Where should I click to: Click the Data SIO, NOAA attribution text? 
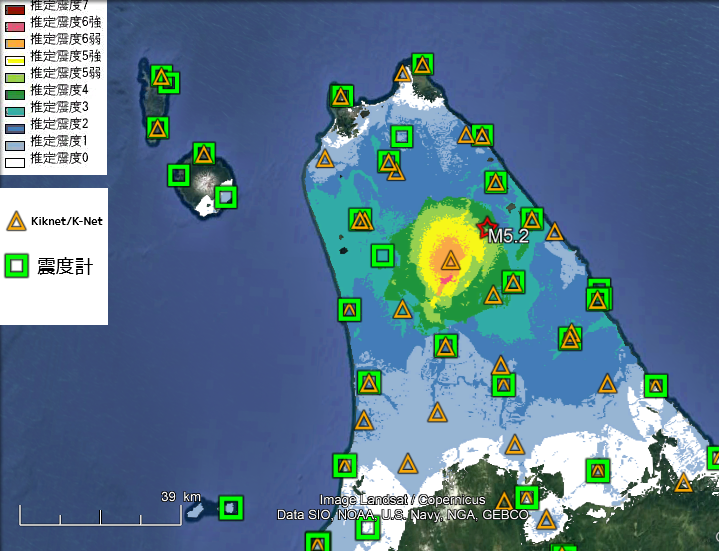click(402, 515)
